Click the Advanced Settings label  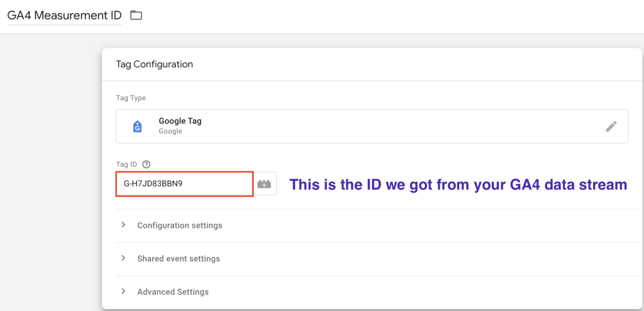coord(173,292)
